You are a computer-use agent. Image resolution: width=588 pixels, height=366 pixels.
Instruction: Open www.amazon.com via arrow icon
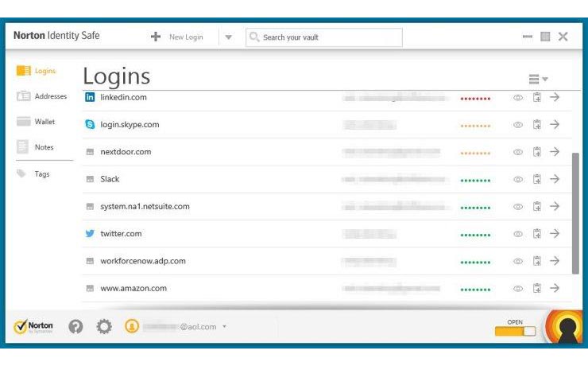(555, 288)
